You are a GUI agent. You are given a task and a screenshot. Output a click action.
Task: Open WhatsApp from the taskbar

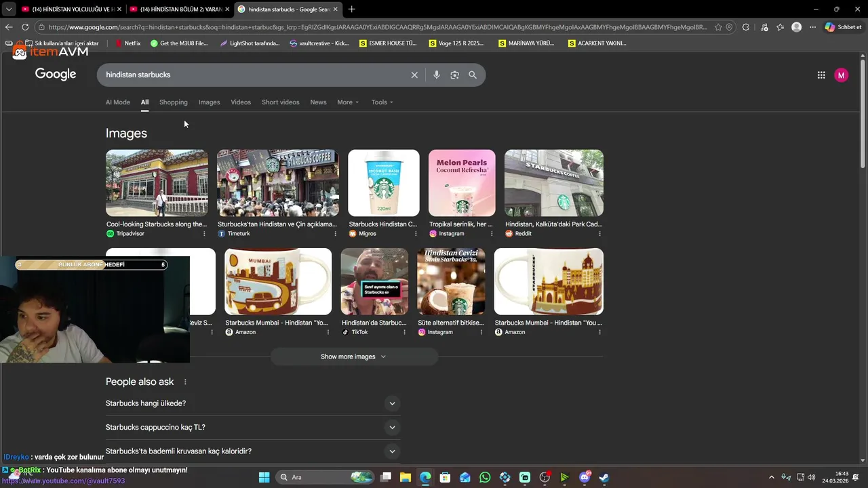coord(485,477)
